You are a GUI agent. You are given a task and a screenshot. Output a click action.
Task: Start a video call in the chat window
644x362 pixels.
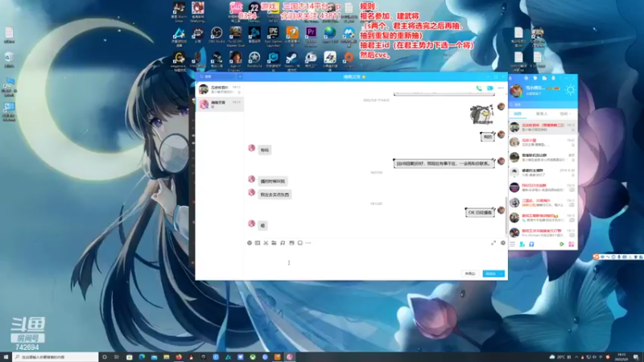tap(490, 88)
